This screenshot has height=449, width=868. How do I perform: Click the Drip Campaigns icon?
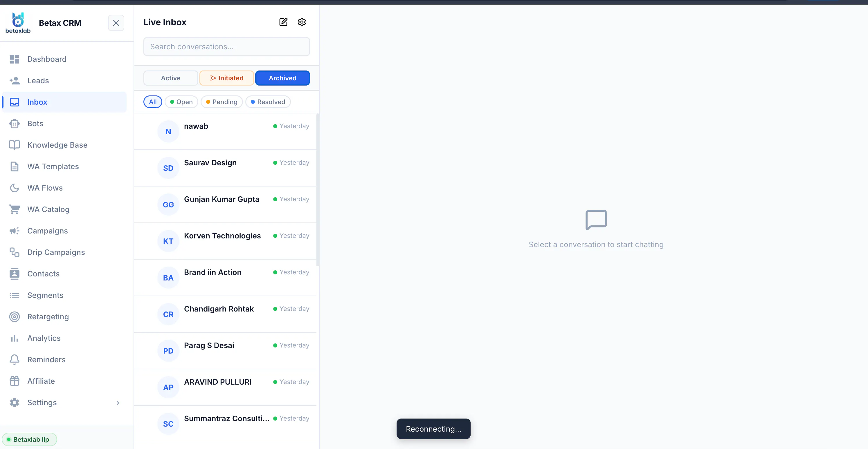click(x=15, y=252)
